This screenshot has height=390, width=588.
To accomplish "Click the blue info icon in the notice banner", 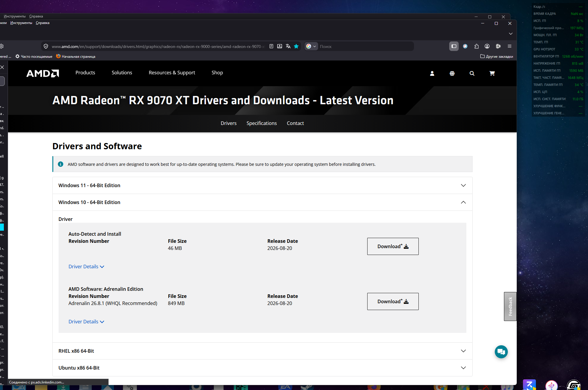I will click(x=60, y=164).
